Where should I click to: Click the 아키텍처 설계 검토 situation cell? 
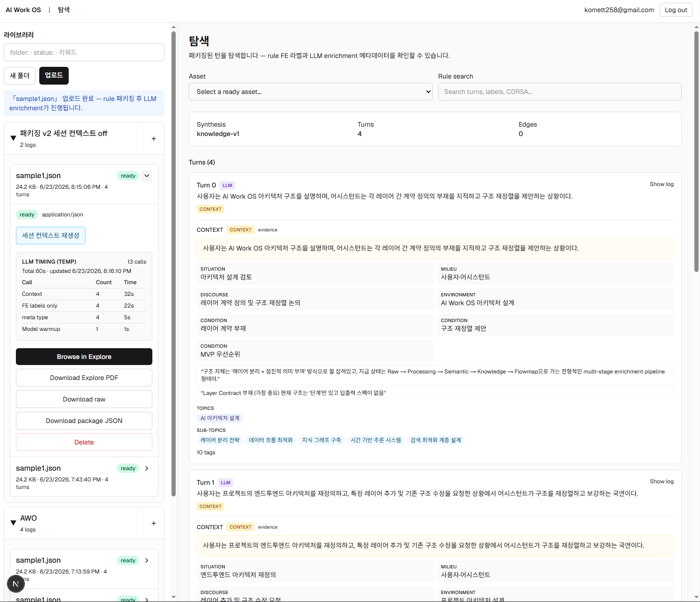(x=315, y=273)
